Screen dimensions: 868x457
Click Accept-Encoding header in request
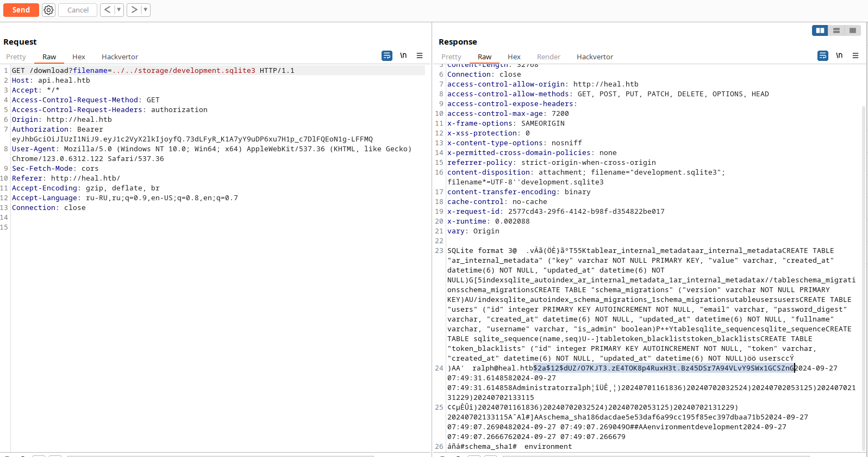click(x=86, y=188)
